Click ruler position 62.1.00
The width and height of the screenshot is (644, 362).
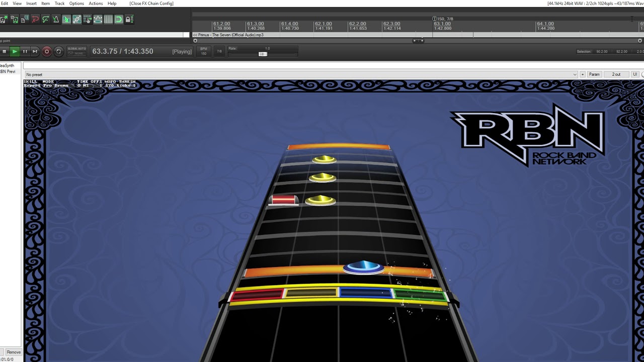pos(323,24)
